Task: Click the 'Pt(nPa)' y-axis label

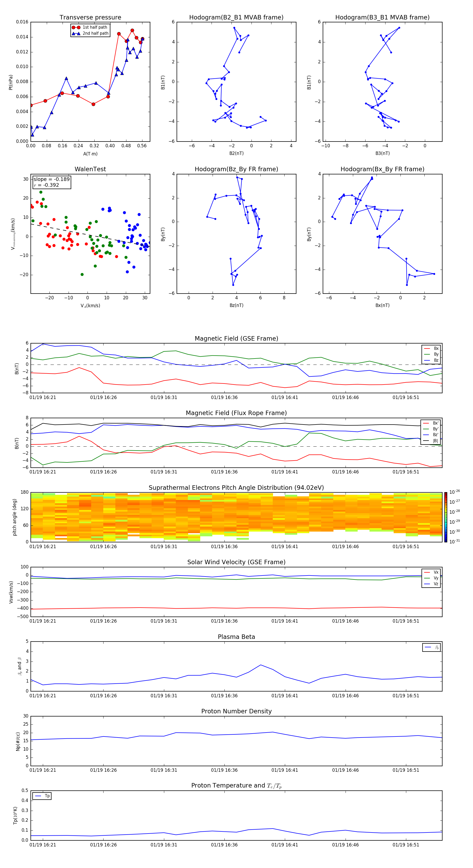Action: [11, 82]
